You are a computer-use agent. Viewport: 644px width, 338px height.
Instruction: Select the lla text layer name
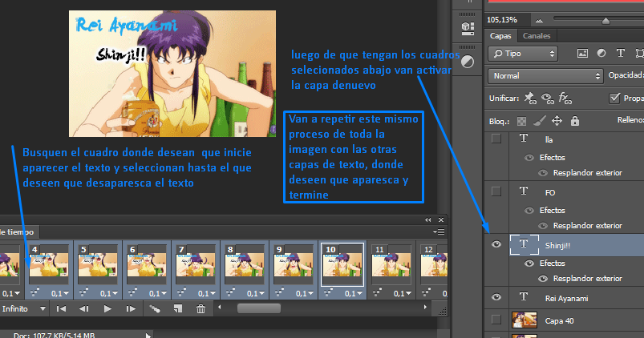549,140
